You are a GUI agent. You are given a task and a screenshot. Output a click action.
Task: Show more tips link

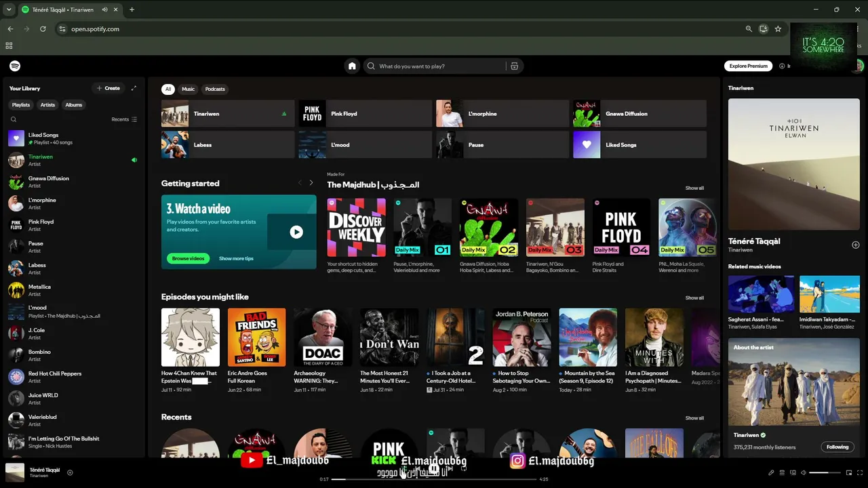tap(236, 258)
